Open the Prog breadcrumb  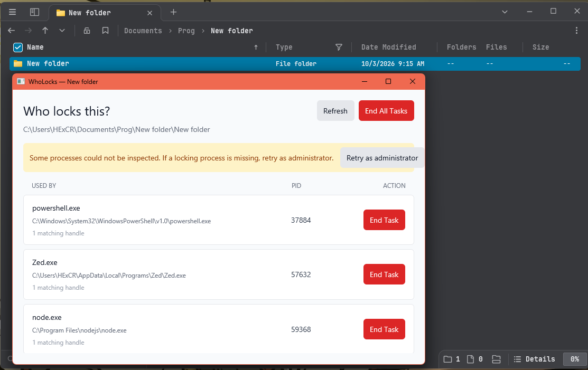pyautogui.click(x=186, y=31)
